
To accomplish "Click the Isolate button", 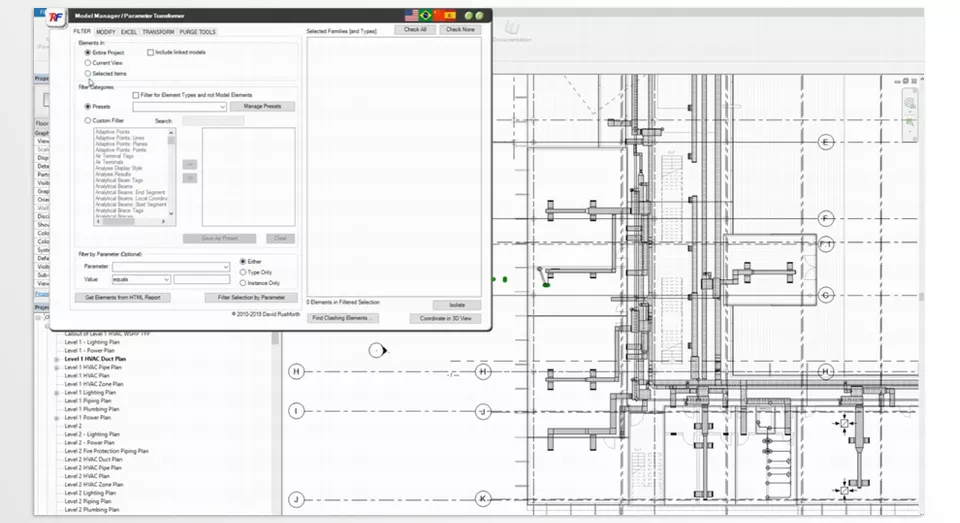I will [x=457, y=305].
